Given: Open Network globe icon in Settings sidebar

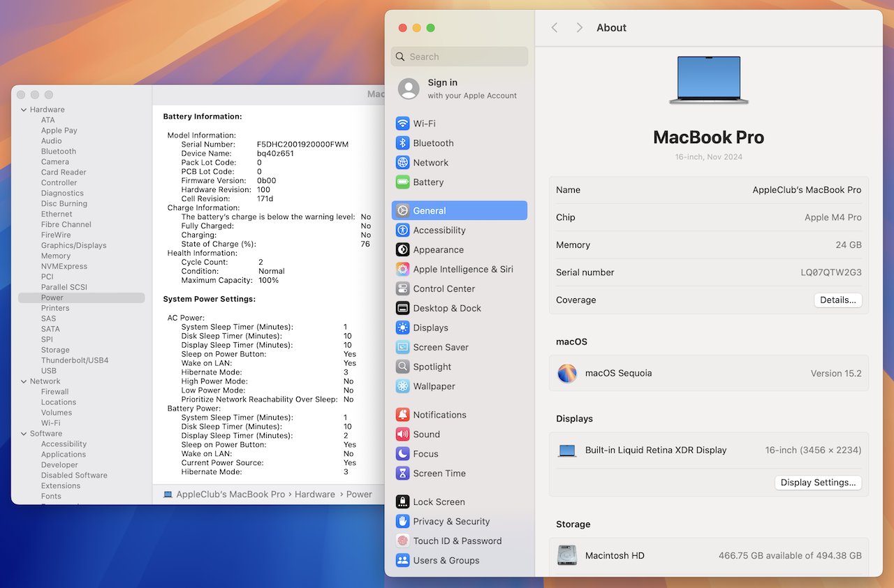Looking at the screenshot, I should click(x=402, y=163).
